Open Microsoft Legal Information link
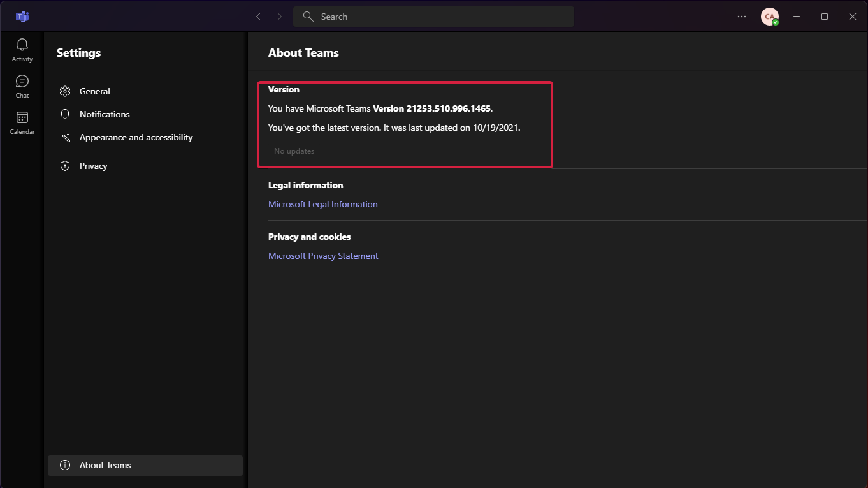The image size is (868, 488). pyautogui.click(x=323, y=204)
